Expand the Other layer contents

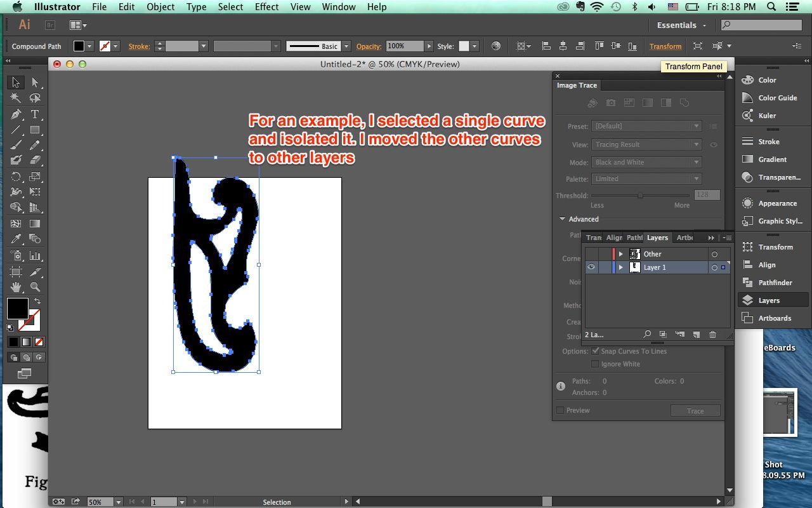[621, 254]
